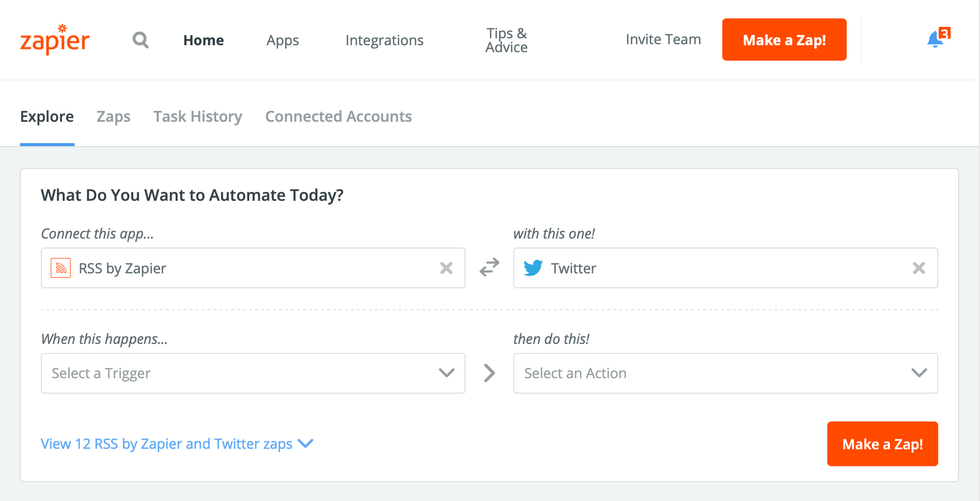Expand View 12 RSS by Zapier and Twitter zaps
Viewport: 980px width, 501px height.
pyautogui.click(x=177, y=443)
